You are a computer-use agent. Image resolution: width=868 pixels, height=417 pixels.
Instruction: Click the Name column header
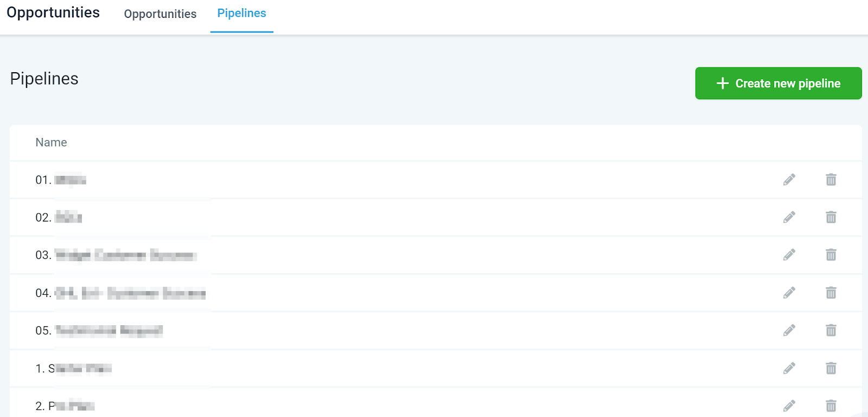click(51, 142)
